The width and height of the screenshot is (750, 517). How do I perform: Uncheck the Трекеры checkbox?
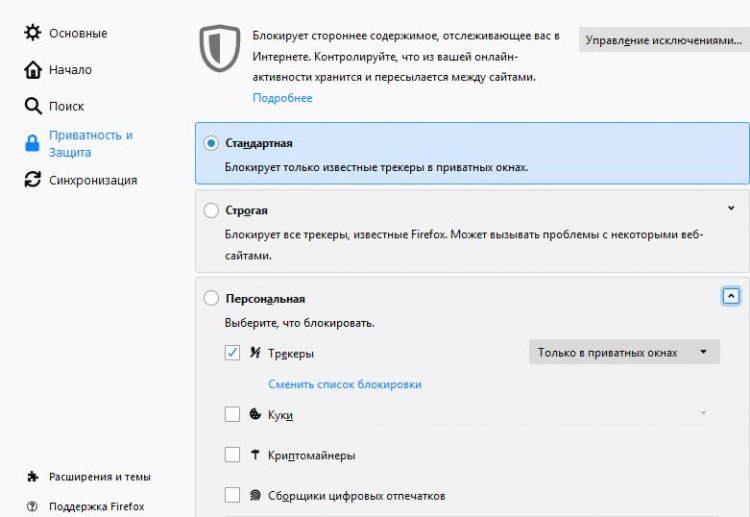pos(232,352)
